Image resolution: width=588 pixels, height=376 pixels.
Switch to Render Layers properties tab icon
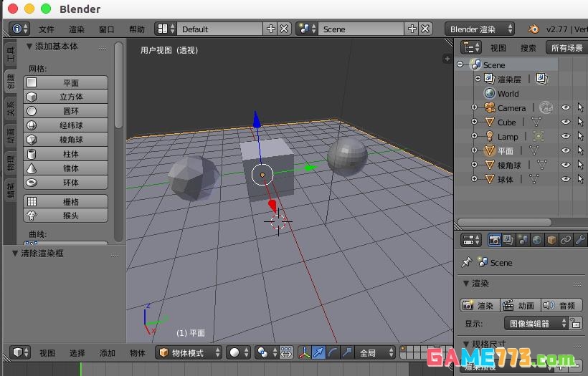508,240
